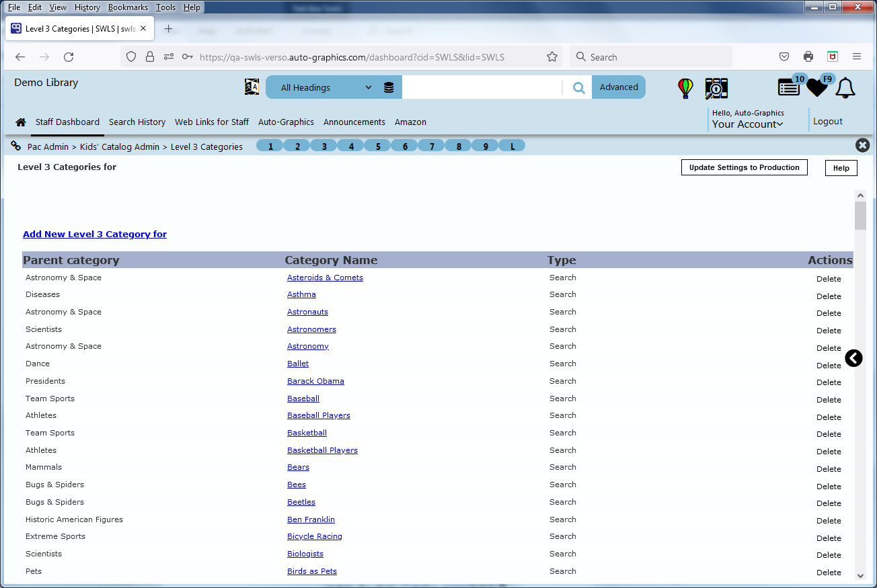877x588 pixels.
Task: Jump to level pill number 5
Action: [378, 146]
